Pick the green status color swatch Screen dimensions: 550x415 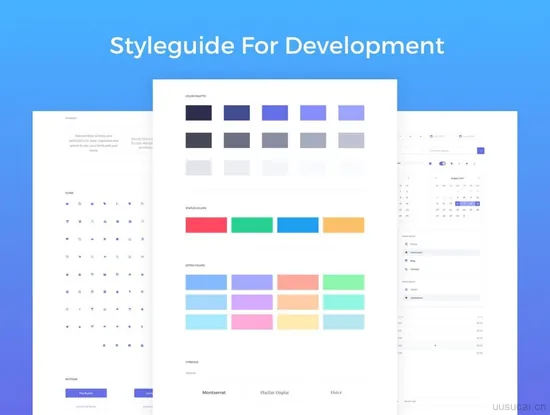point(252,225)
